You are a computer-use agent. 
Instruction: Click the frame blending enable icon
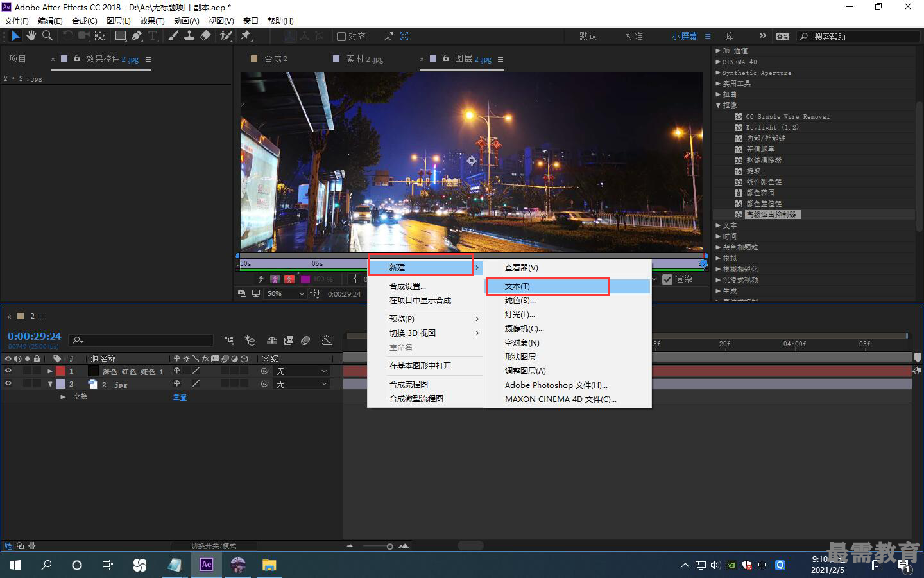(x=289, y=340)
